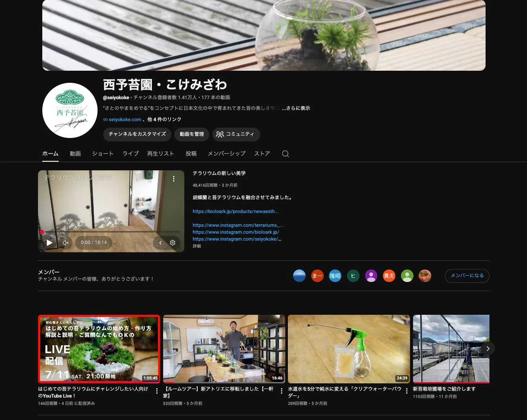
Task: Open the room tour video thumbnail
Action: (224, 349)
